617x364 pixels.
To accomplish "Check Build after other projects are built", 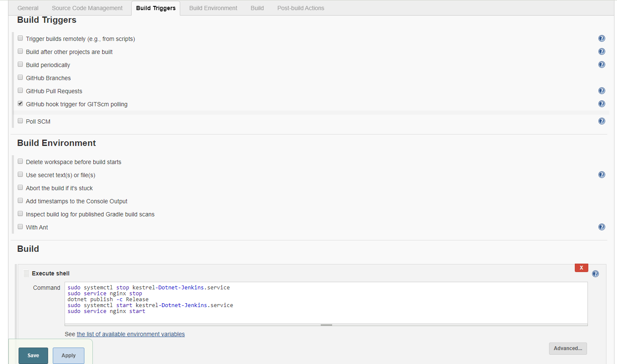I will (20, 51).
